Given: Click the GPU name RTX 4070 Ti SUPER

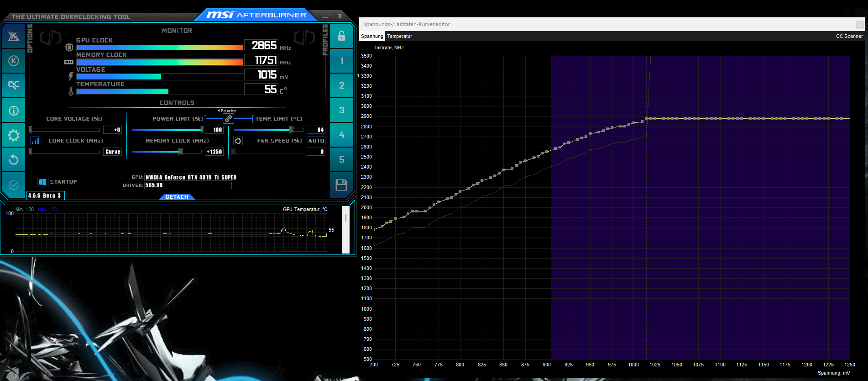Looking at the screenshot, I should (191, 177).
